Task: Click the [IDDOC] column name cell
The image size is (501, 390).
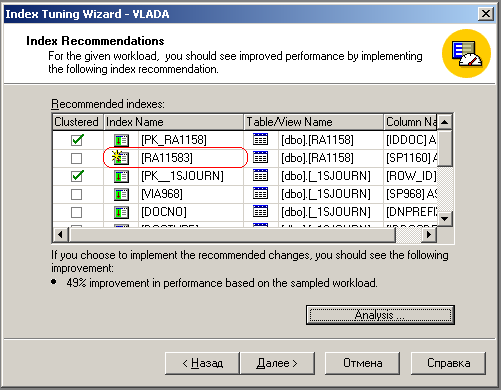Action: 411,140
